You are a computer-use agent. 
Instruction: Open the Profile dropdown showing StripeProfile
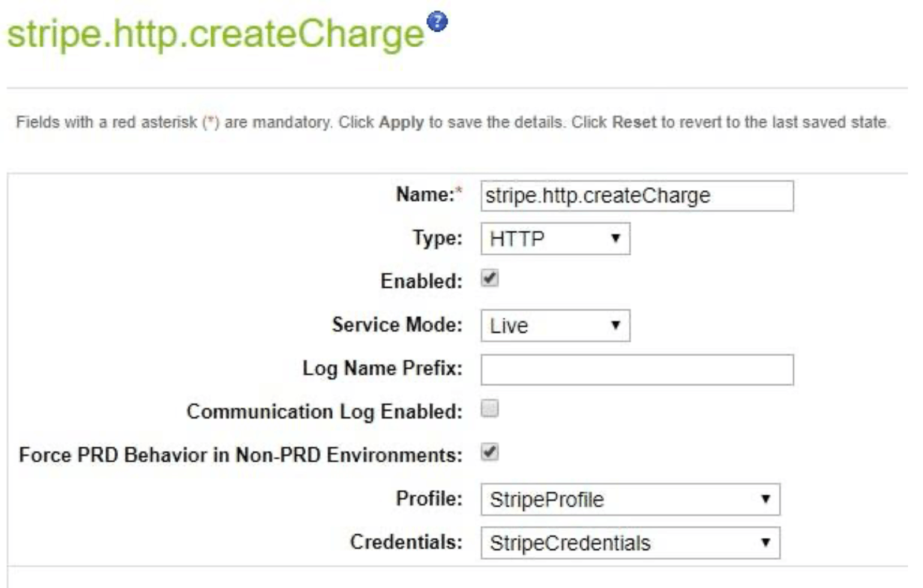(x=631, y=499)
